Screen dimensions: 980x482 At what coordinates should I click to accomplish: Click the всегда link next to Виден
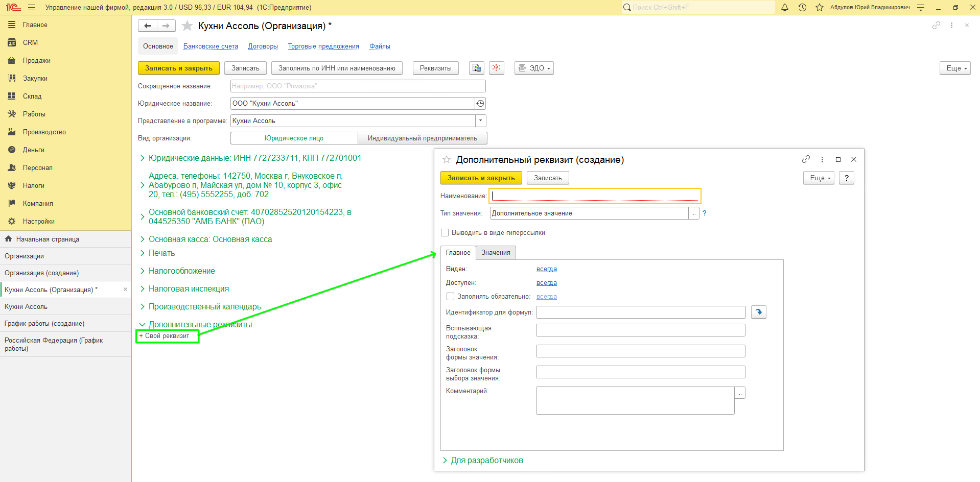point(547,269)
